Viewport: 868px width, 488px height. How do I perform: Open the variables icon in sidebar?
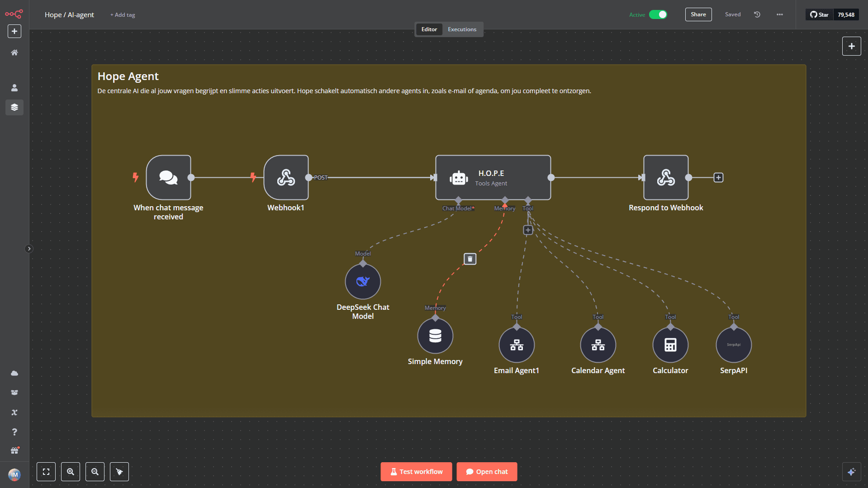(x=14, y=412)
